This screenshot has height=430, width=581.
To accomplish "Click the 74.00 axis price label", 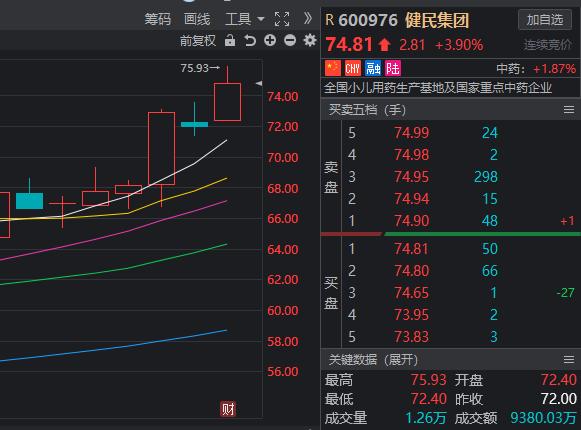I will pos(283,97).
